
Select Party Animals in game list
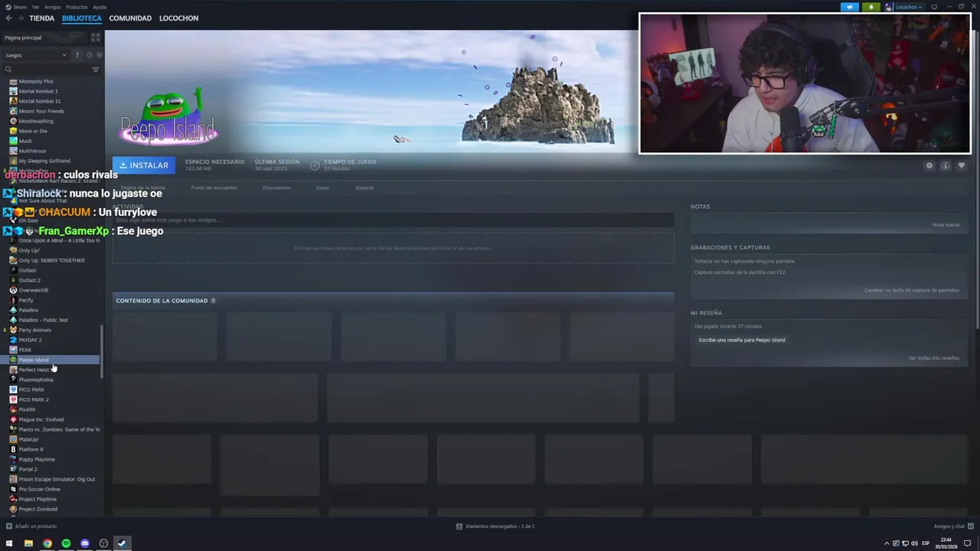coord(34,330)
